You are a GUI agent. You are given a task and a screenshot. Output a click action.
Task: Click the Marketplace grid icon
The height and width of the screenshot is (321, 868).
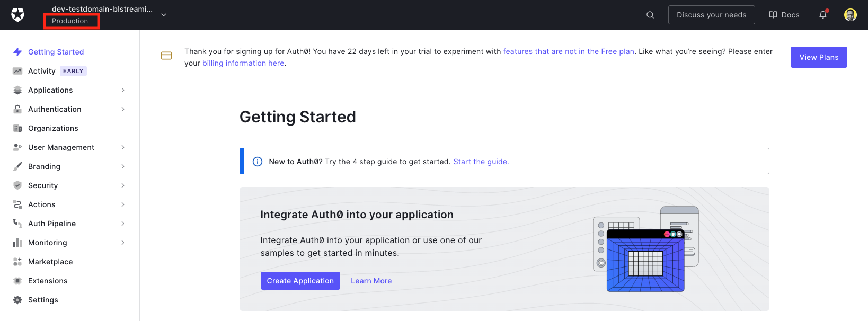coord(17,262)
